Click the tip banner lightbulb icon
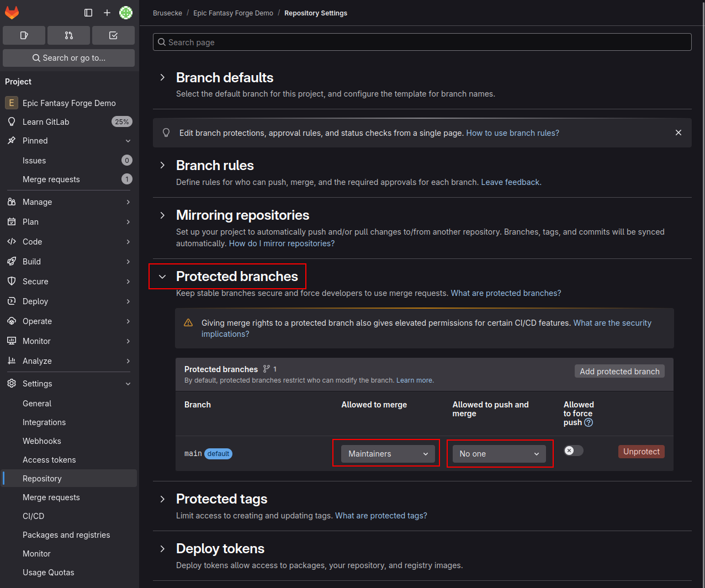The height and width of the screenshot is (588, 705). coord(166,133)
